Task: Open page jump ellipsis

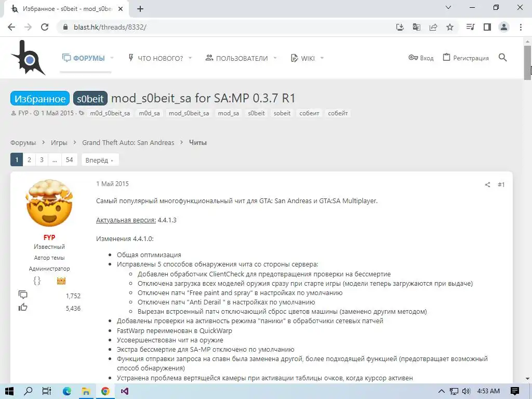Action: click(55, 160)
